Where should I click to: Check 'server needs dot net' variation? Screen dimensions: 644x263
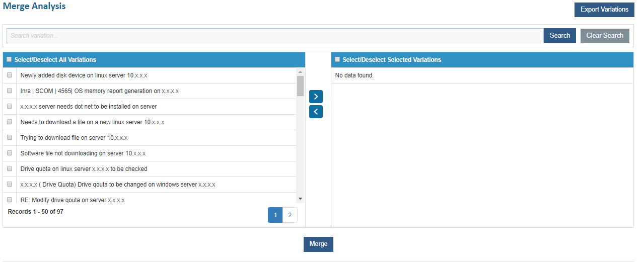pos(10,107)
